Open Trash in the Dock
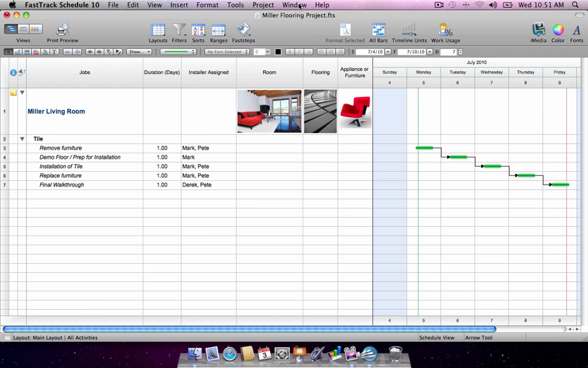This screenshot has width=588, height=368. (x=395, y=354)
